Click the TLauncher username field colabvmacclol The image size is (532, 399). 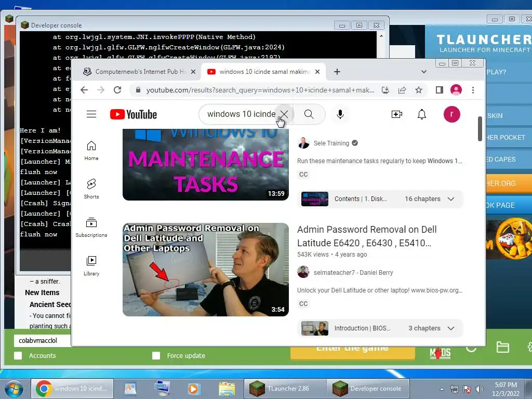[43, 340]
